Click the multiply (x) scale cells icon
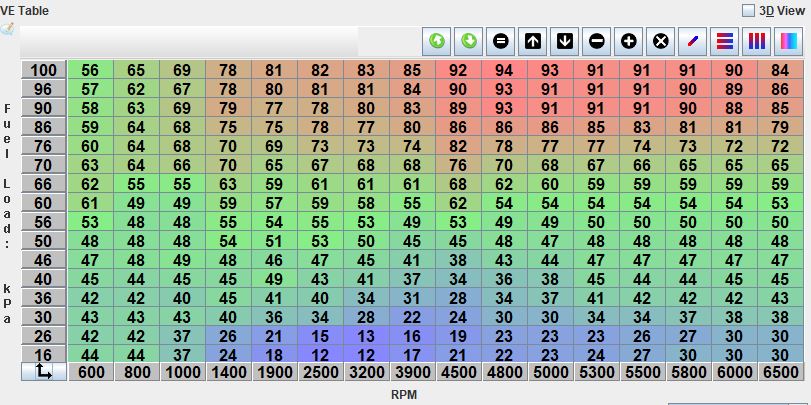This screenshot has width=811, height=405. tap(661, 41)
